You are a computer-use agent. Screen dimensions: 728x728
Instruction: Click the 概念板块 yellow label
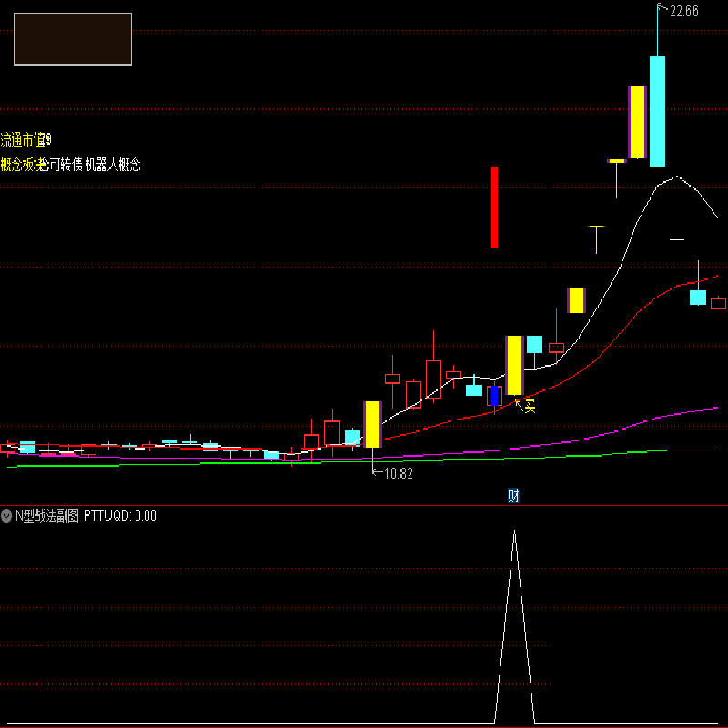20,165
